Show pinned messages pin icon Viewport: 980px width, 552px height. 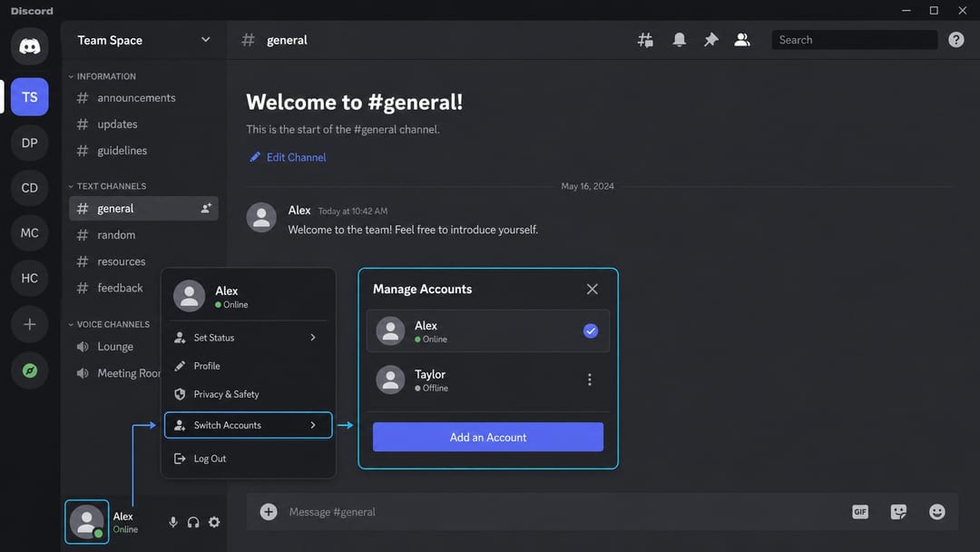[710, 40]
